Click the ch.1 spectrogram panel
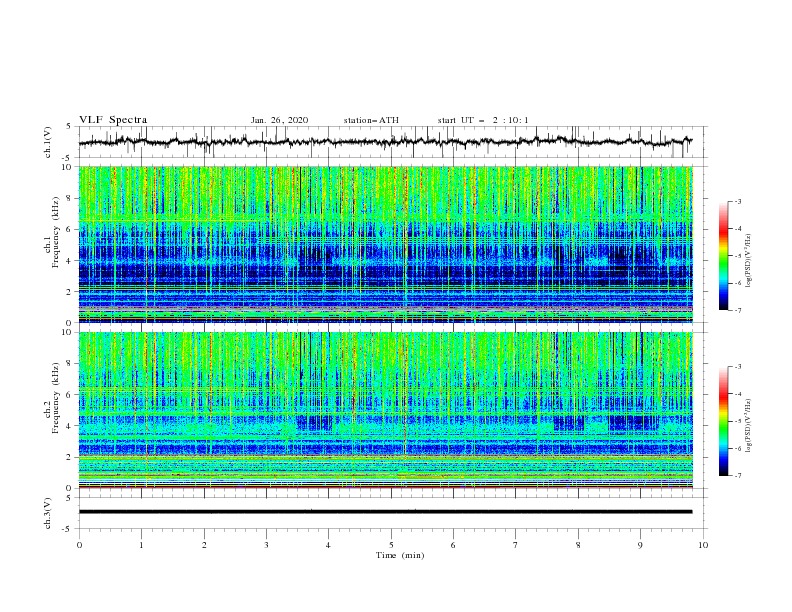 (386, 244)
